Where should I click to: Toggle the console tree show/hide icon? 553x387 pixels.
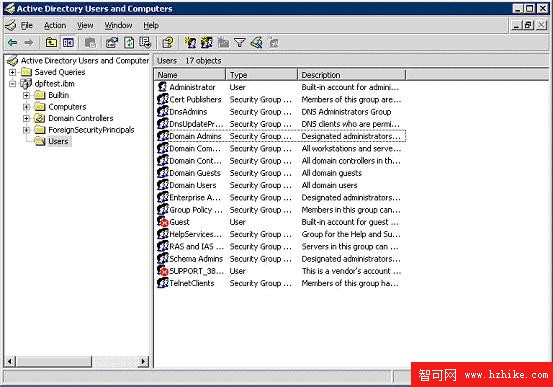pyautogui.click(x=68, y=43)
